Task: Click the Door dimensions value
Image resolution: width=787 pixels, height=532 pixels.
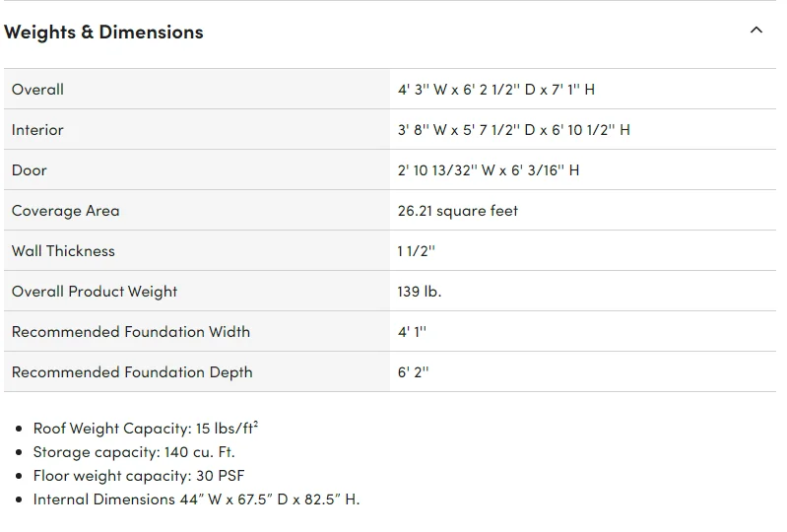Action: click(488, 169)
